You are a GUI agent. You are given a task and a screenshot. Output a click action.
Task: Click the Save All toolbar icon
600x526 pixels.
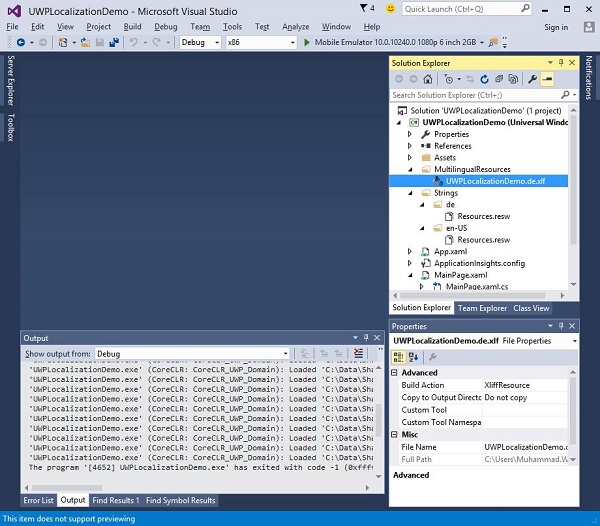[x=114, y=42]
